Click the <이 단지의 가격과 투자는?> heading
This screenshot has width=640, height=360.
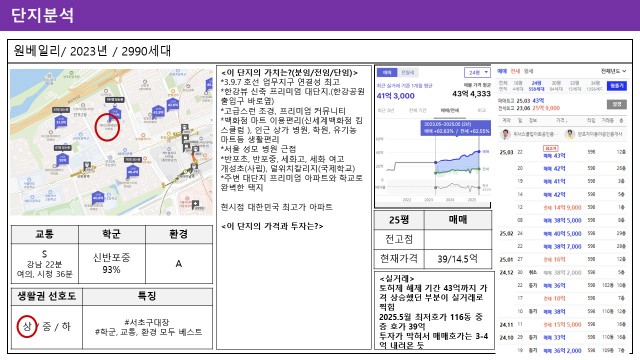tap(272, 226)
